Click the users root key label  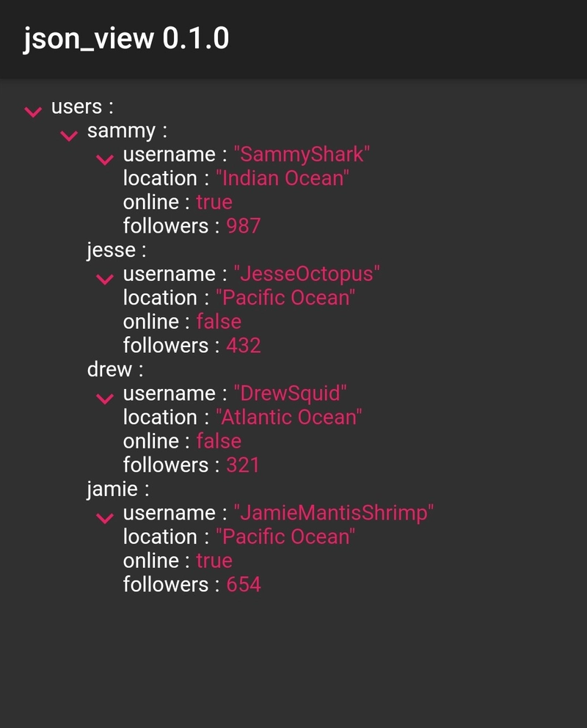click(x=76, y=107)
